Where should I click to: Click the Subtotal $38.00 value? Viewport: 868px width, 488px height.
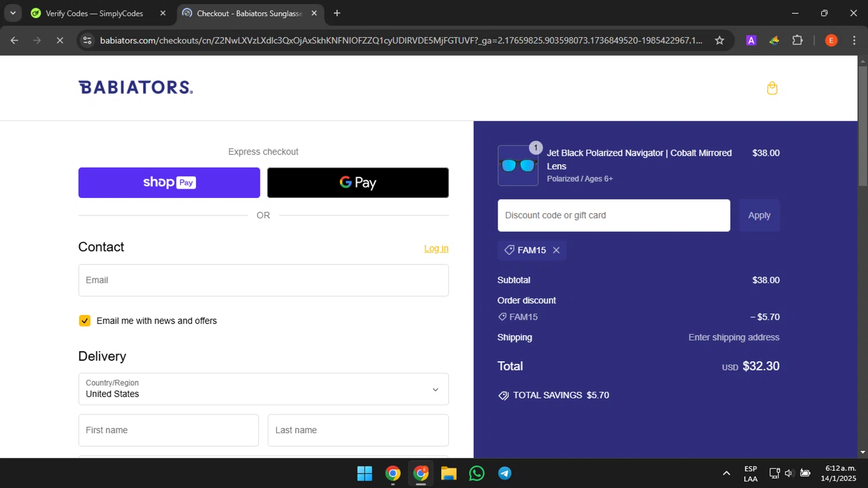pos(766,280)
